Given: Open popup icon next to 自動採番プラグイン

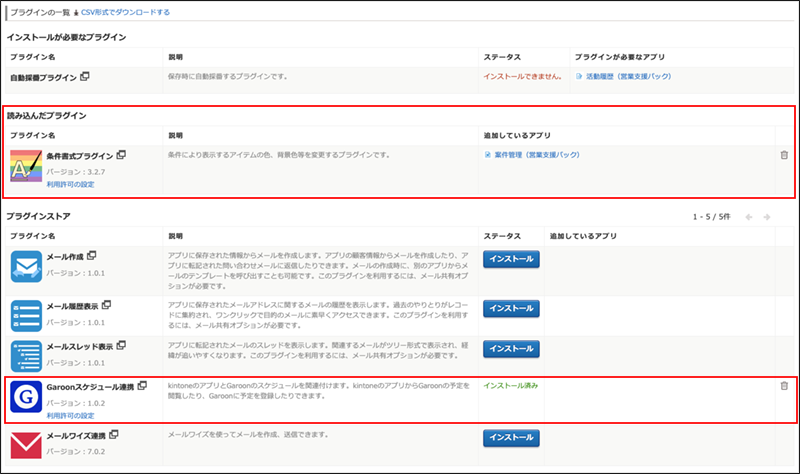Looking at the screenshot, I should [85, 77].
